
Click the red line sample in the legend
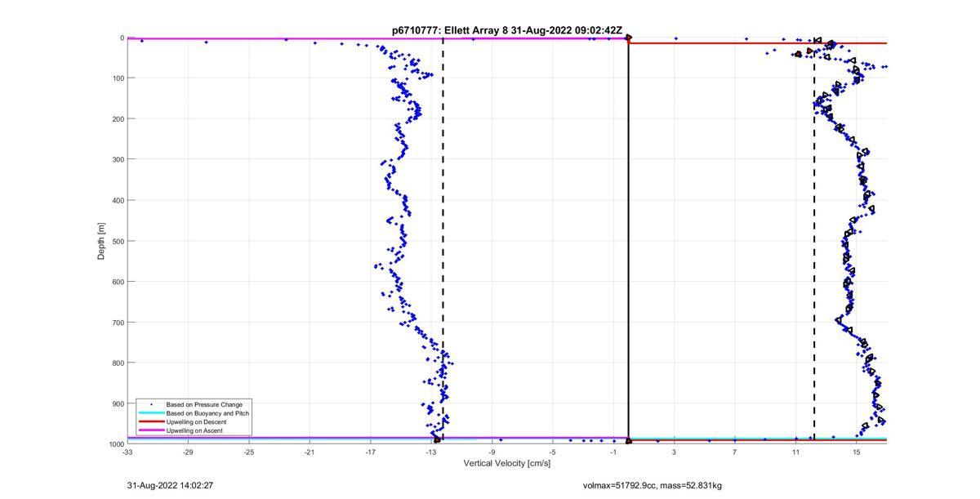(151, 421)
